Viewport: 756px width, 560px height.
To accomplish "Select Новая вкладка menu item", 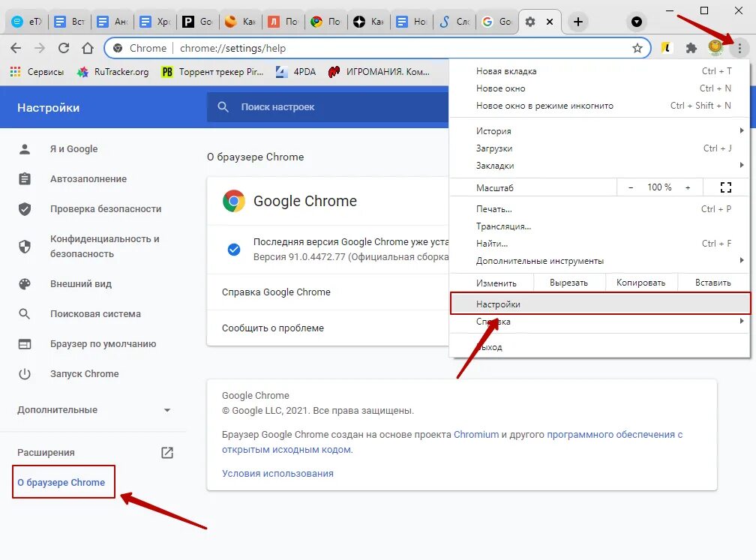I will 599,70.
